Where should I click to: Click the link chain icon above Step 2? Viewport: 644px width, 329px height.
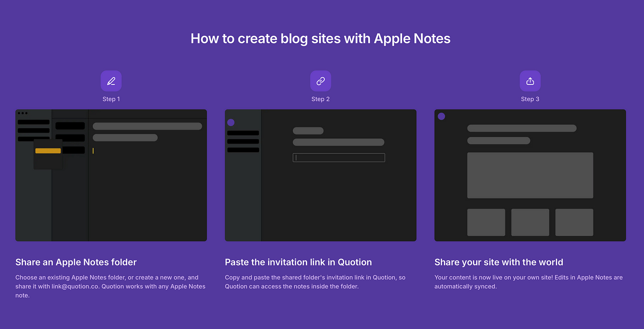pyautogui.click(x=320, y=81)
